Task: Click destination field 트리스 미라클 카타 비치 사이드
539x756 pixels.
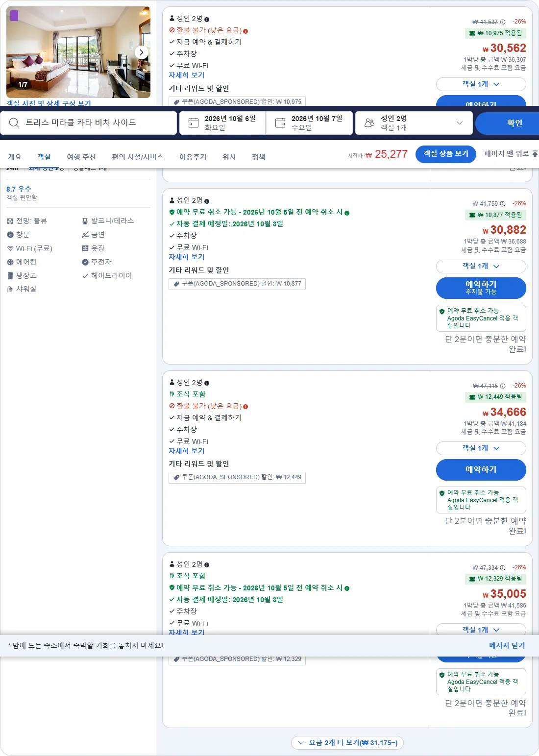Action: (x=89, y=122)
